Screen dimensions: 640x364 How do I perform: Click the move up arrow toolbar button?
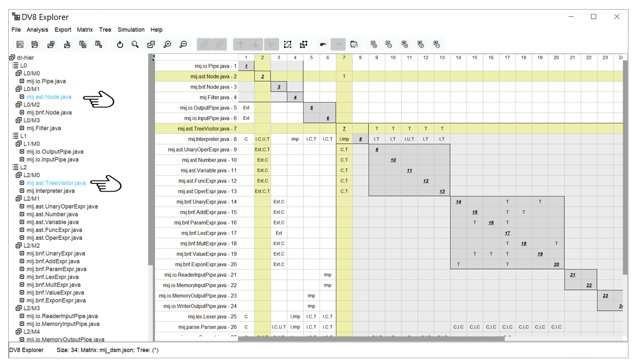240,44
